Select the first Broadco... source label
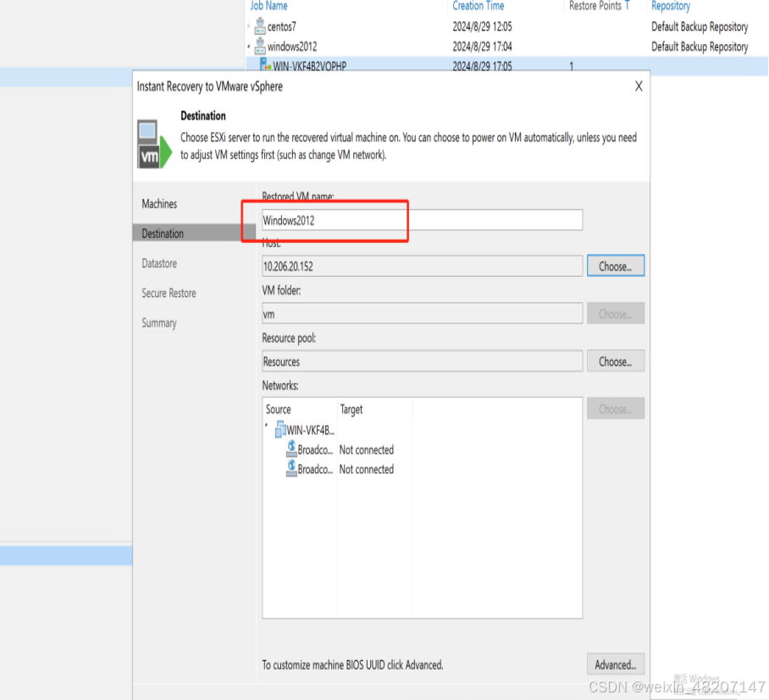This screenshot has height=700, width=769. [315, 449]
